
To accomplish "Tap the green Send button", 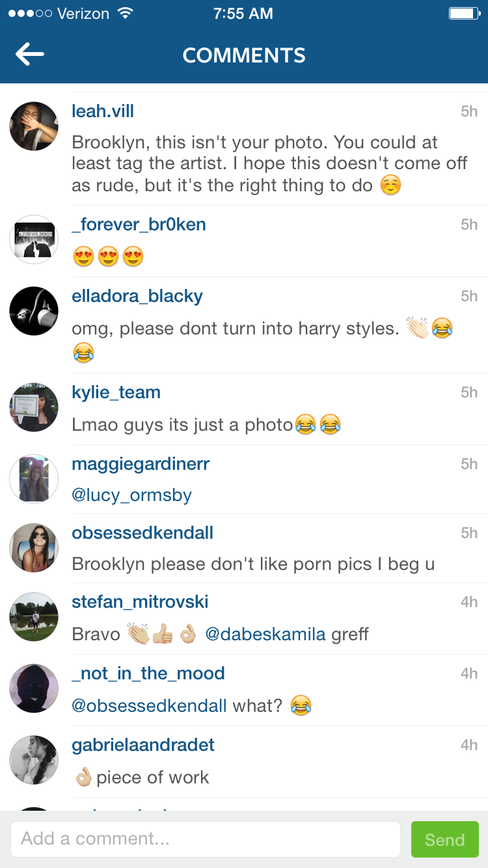I will [x=445, y=839].
